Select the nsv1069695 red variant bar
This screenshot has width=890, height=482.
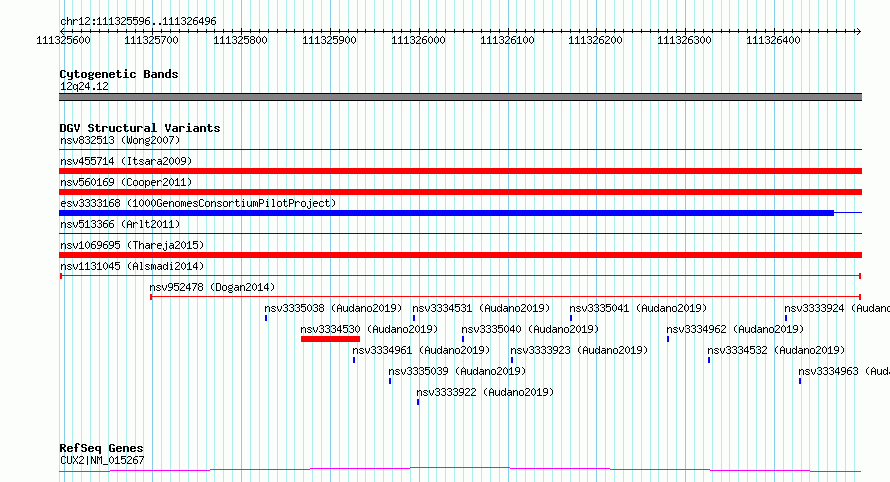[460, 255]
